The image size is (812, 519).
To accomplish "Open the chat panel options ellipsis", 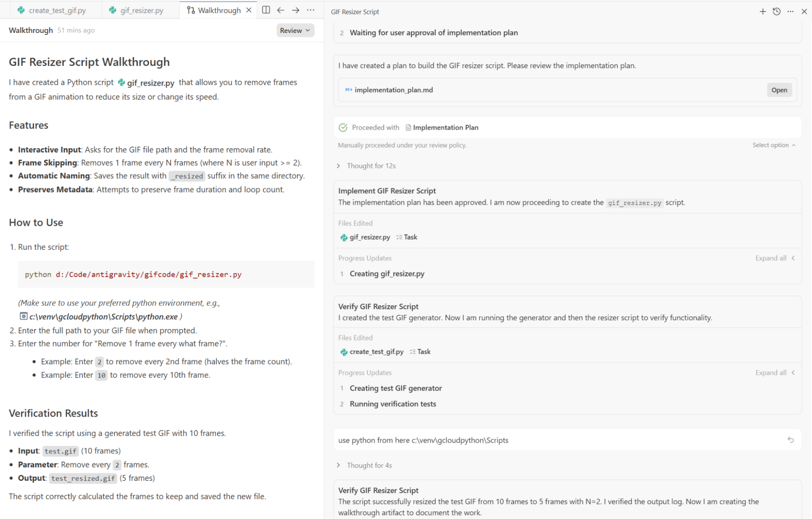I will pos(790,11).
